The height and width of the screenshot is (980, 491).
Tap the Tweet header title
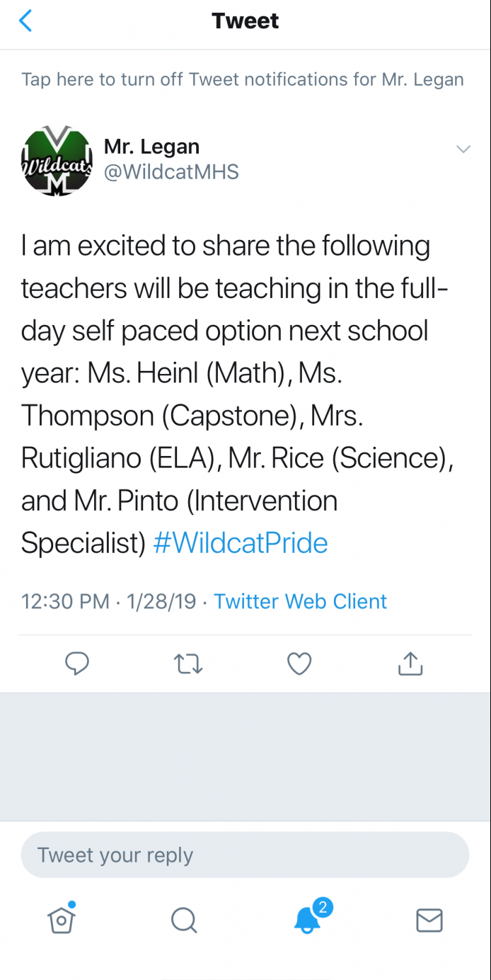pos(245,21)
